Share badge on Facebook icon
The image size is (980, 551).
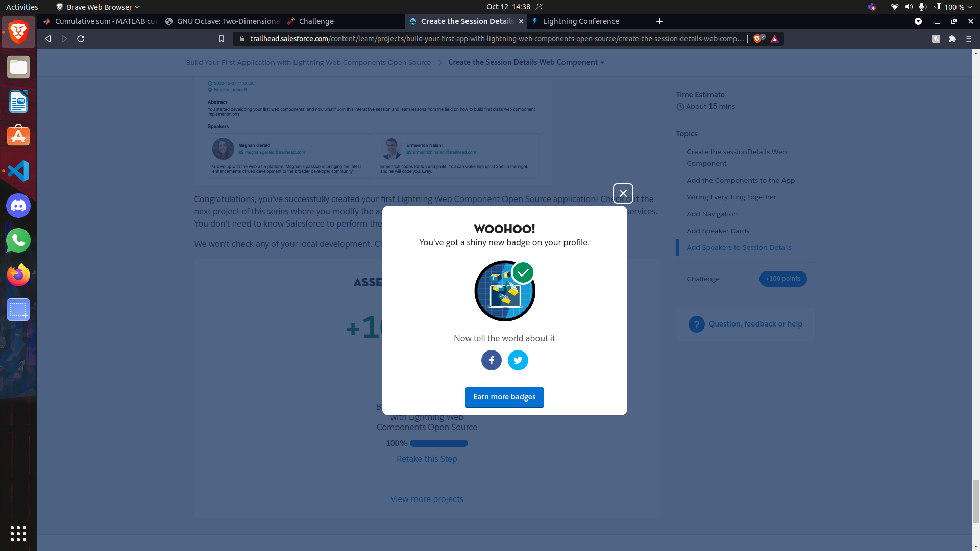[x=491, y=360]
